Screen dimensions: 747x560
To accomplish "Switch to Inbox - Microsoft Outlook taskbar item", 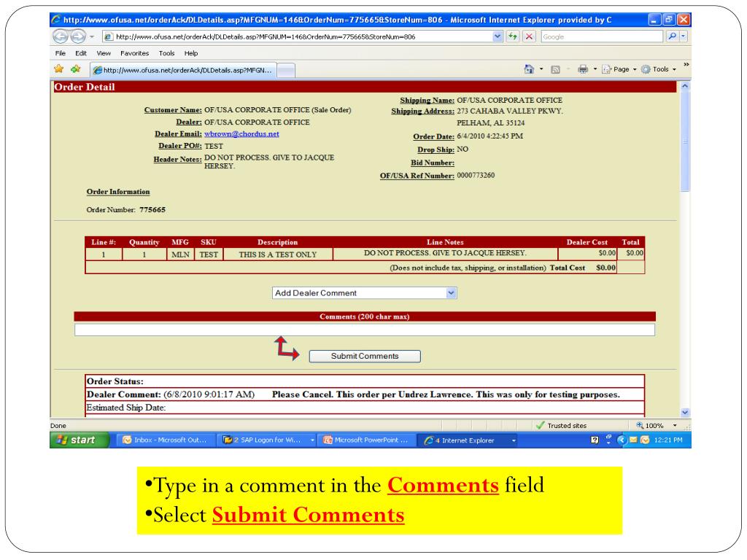I will coord(166,440).
